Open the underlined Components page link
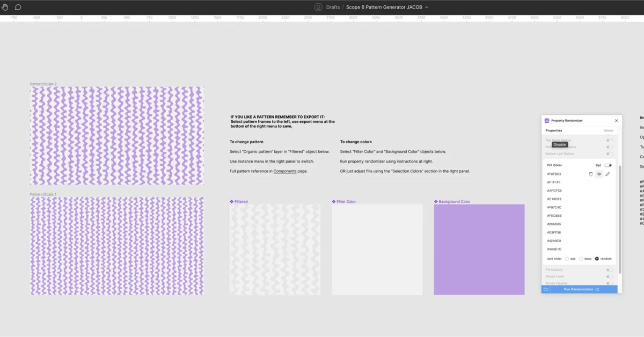The height and width of the screenshot is (337, 644). point(285,171)
